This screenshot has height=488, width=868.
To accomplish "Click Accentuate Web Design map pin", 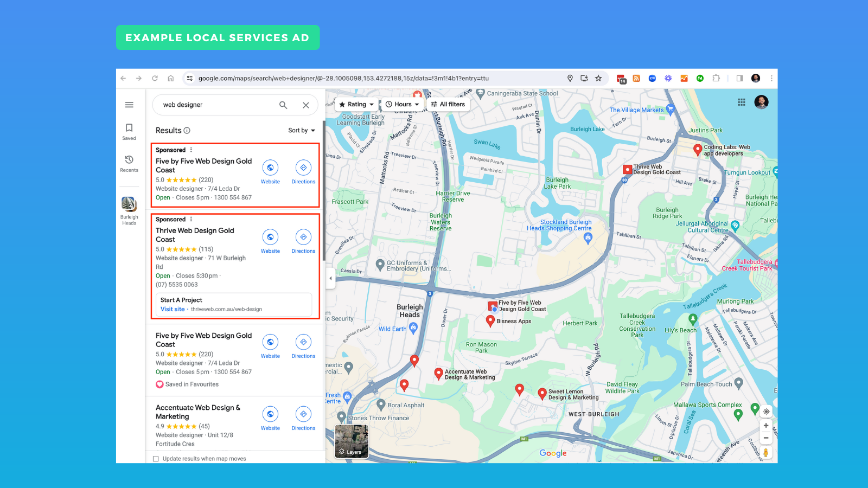I will point(439,373).
